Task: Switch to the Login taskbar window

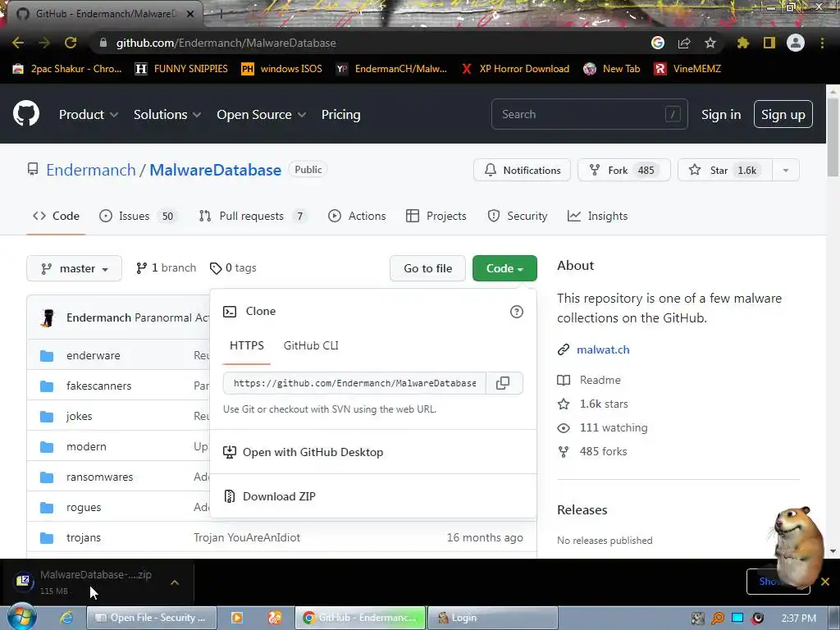Action: coord(493,618)
